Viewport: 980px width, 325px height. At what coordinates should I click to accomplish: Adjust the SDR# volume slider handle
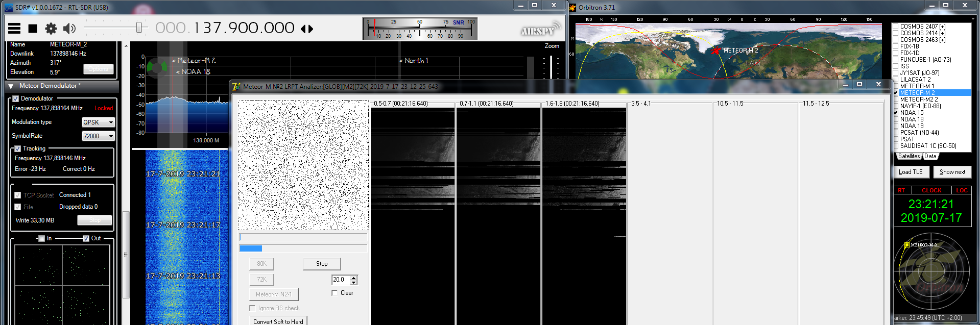(139, 27)
